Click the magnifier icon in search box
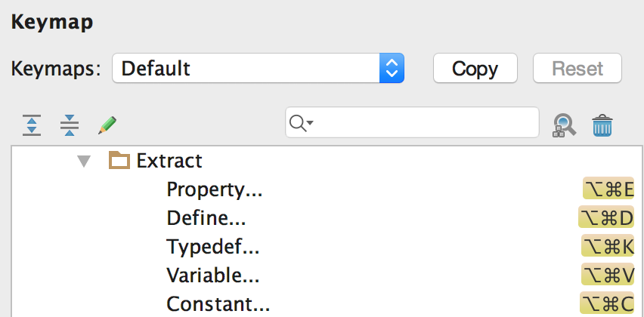Image resolution: width=644 pixels, height=317 pixels. (x=300, y=124)
